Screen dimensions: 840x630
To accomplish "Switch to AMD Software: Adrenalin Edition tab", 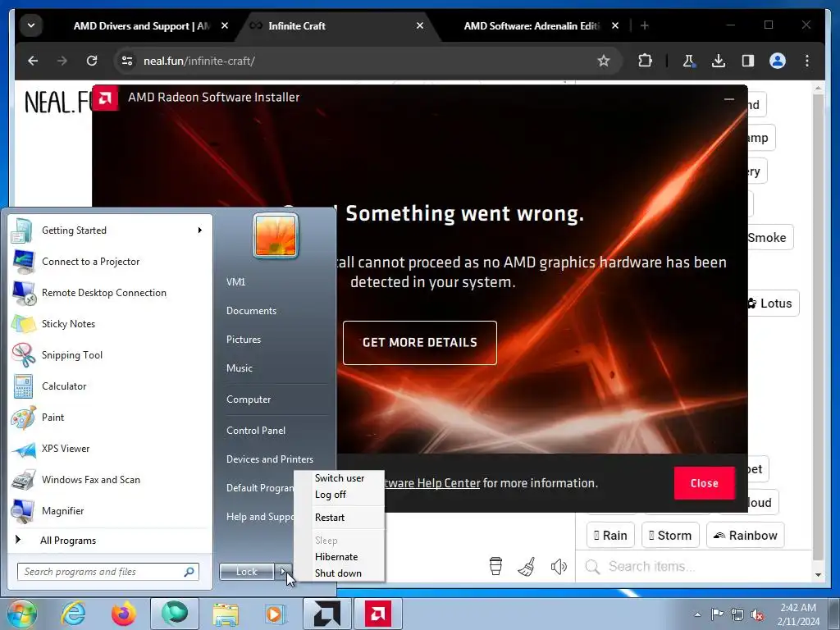I will coord(532,25).
